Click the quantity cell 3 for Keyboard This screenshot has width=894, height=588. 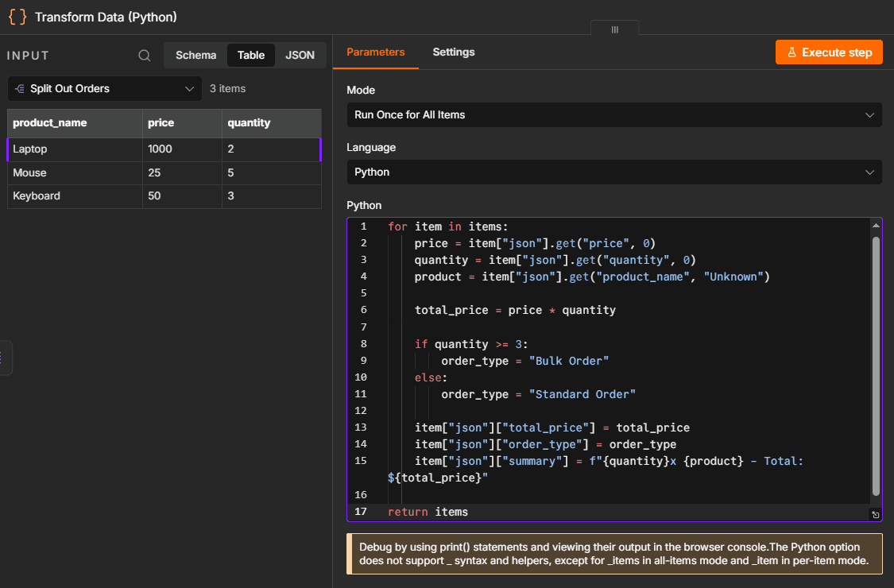point(272,196)
